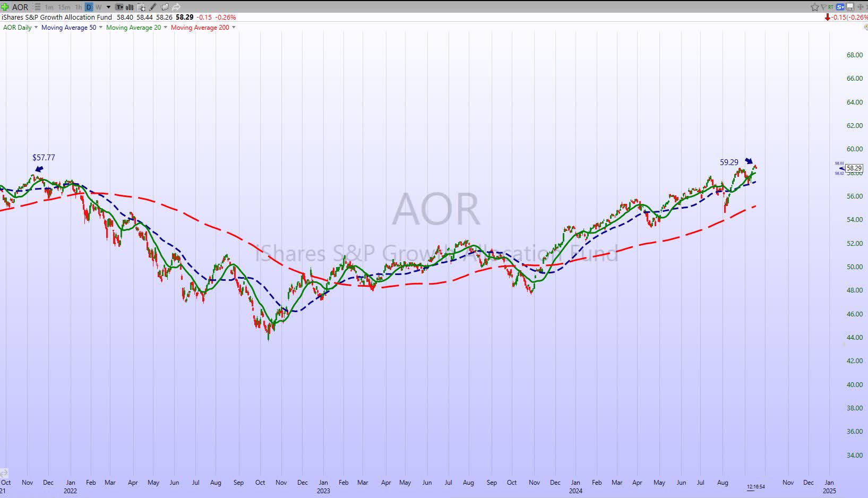Click the green plus add-symbol icon
This screenshot has width=868, height=498.
5,7
